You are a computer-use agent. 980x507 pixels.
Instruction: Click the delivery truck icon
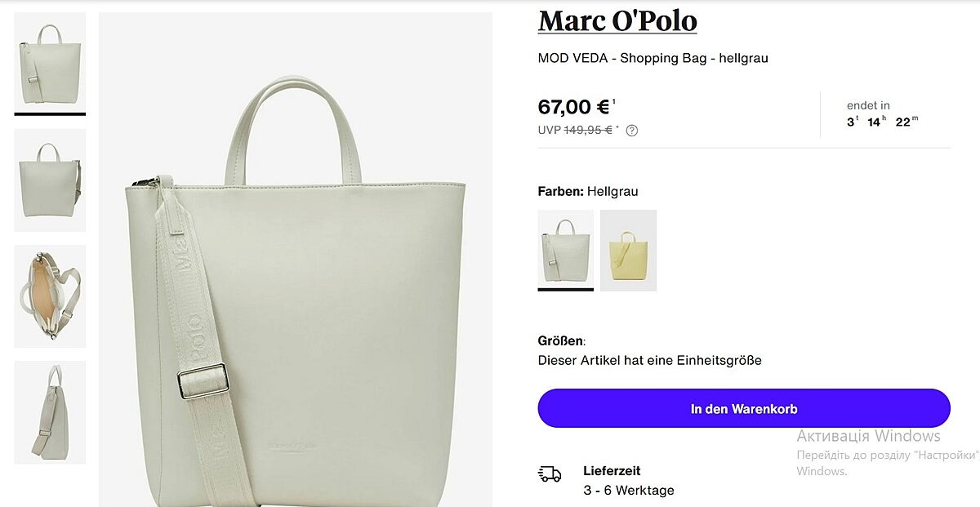pos(550,474)
